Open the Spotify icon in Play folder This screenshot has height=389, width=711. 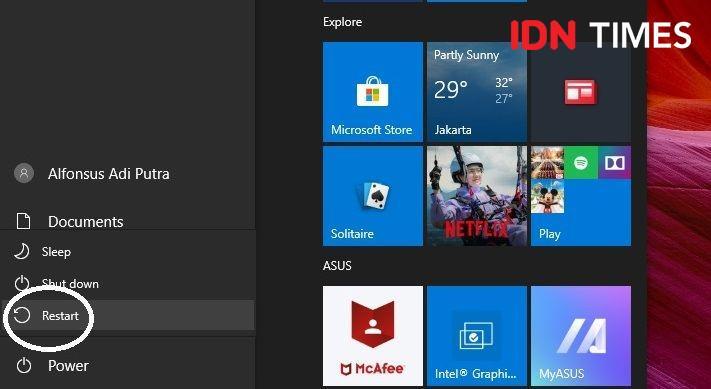coord(581,163)
